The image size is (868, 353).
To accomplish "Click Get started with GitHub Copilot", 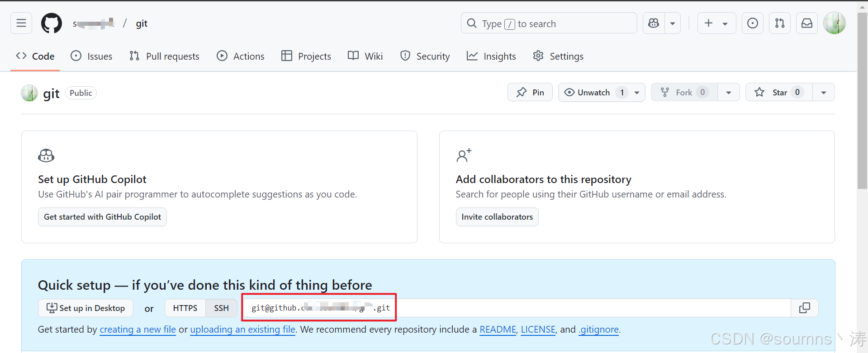I will pyautogui.click(x=102, y=217).
